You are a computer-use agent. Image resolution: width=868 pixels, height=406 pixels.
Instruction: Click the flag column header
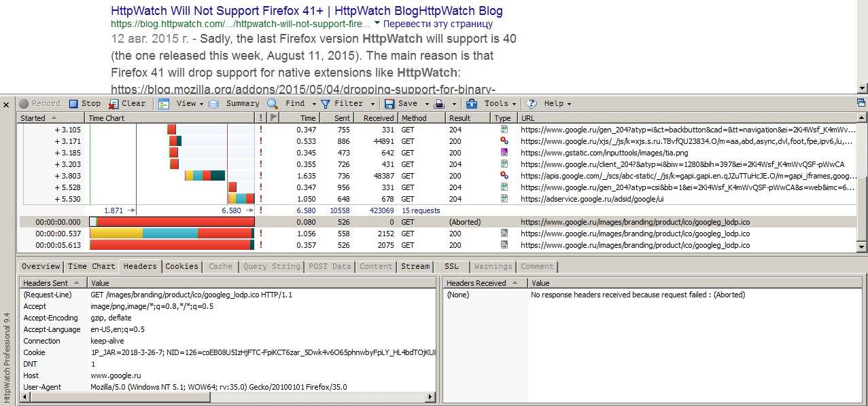pyautogui.click(x=273, y=118)
